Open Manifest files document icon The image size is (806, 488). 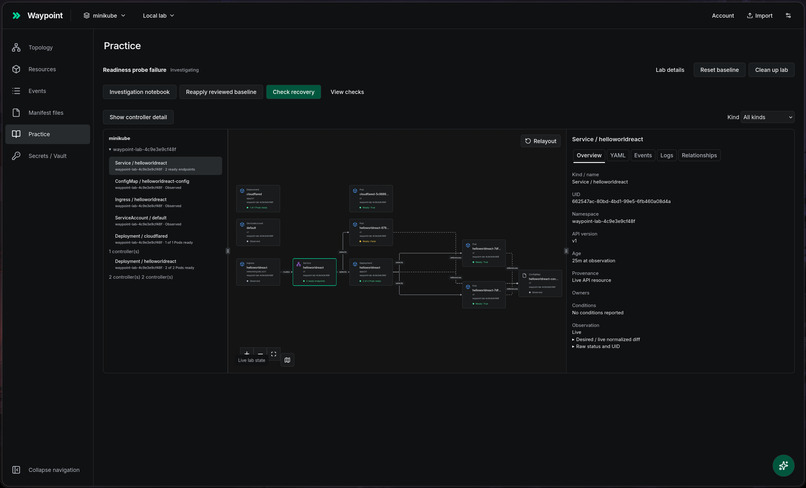coord(16,113)
